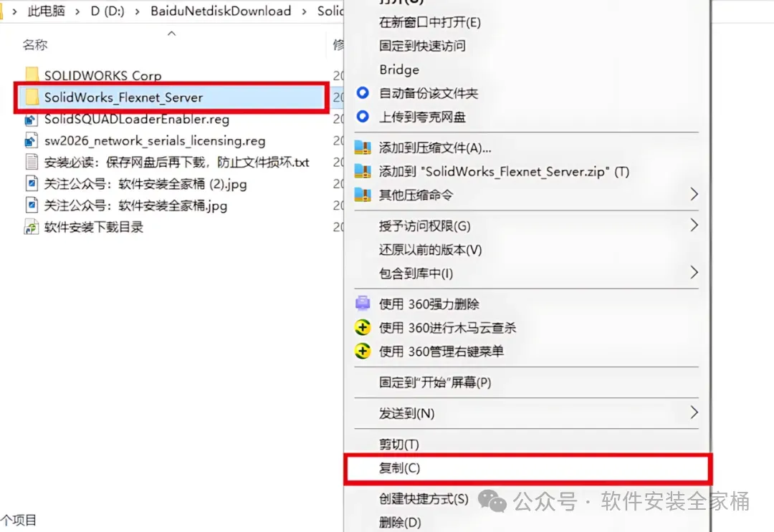
Task: Select the 安装必读 text file icon
Action: tap(31, 163)
